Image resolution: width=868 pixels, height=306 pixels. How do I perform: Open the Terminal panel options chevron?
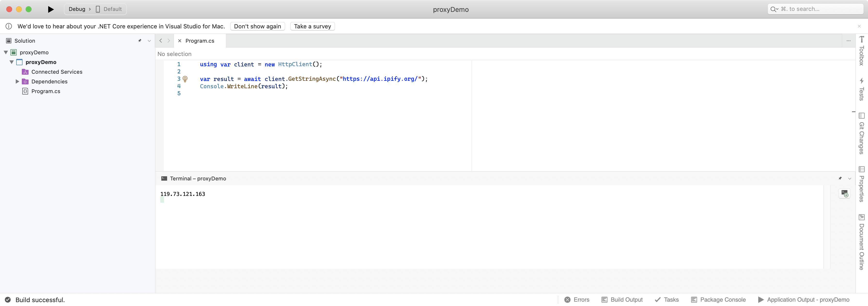click(849, 178)
